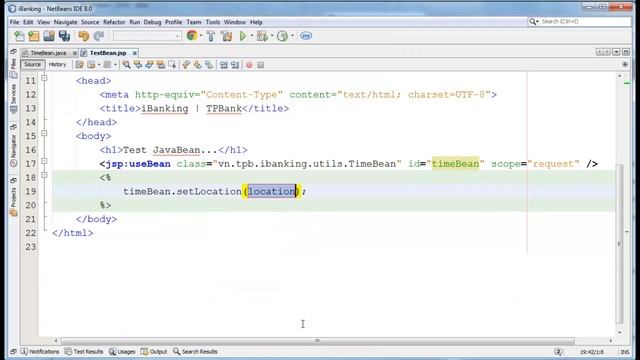Show the Output panel

click(154, 351)
